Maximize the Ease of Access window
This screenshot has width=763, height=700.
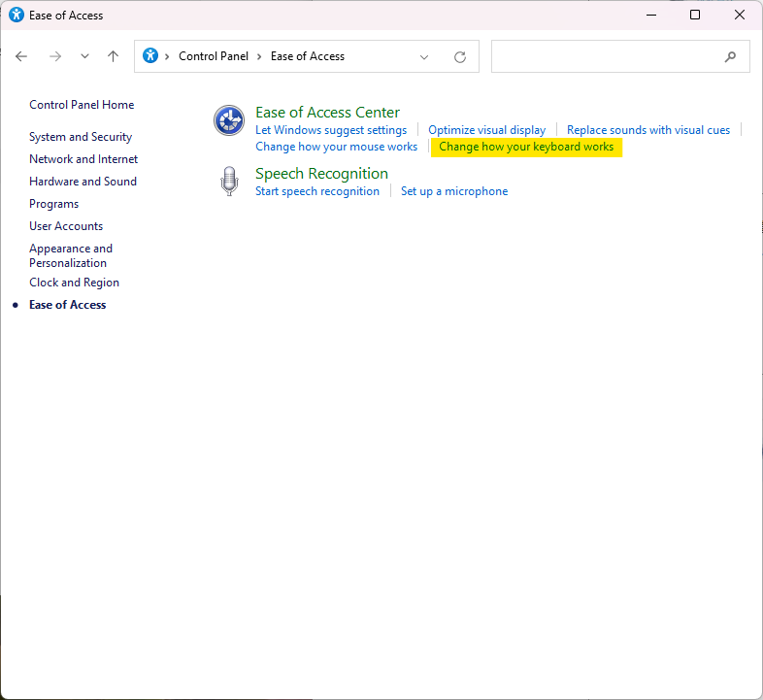click(695, 16)
